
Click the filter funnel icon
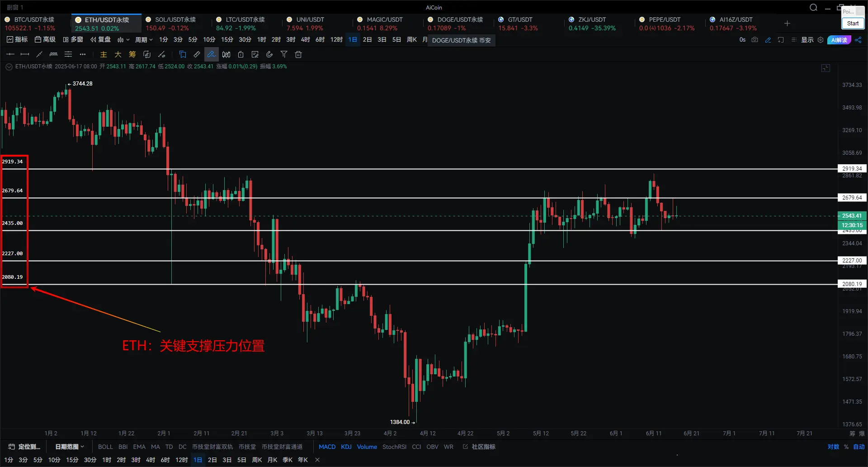point(284,54)
